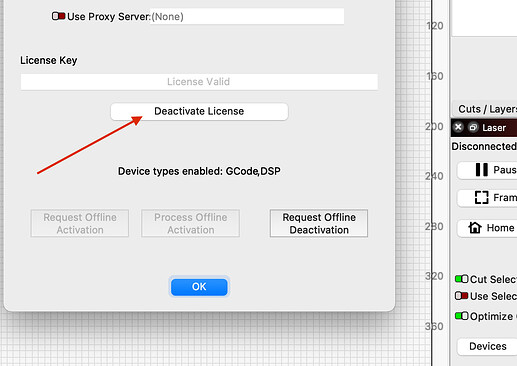Toggle the Optimize Cut Path switch

click(x=462, y=316)
